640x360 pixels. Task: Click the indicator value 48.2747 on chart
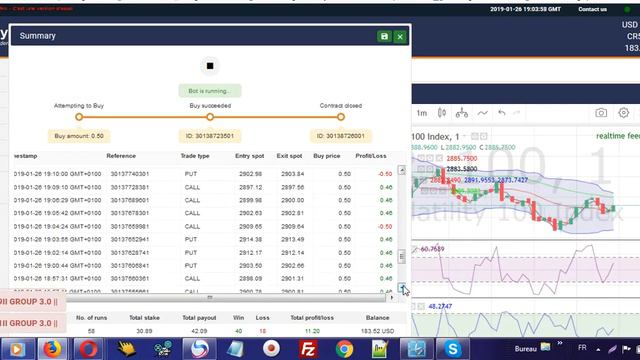point(440,306)
